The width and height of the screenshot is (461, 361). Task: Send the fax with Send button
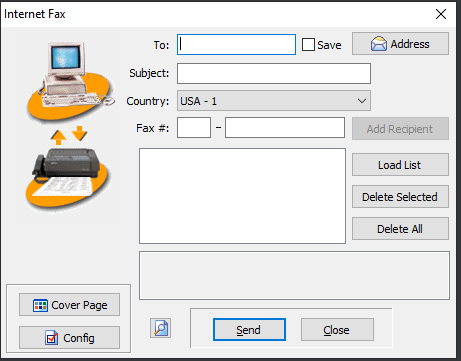[249, 330]
